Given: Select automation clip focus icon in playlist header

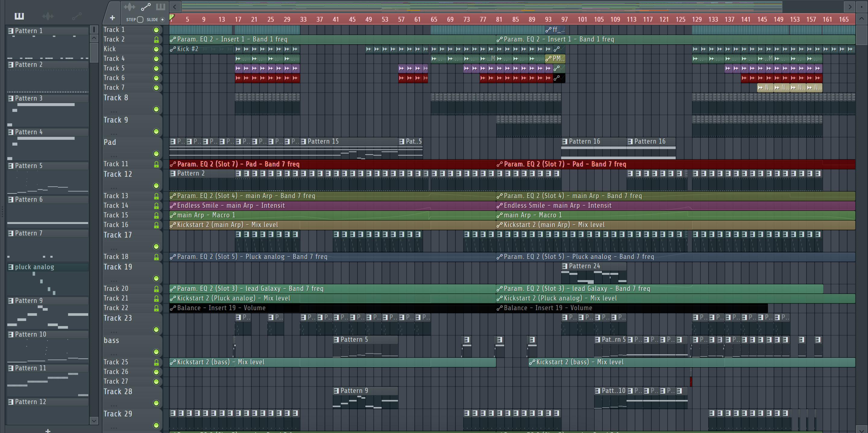Looking at the screenshot, I should (x=146, y=7).
